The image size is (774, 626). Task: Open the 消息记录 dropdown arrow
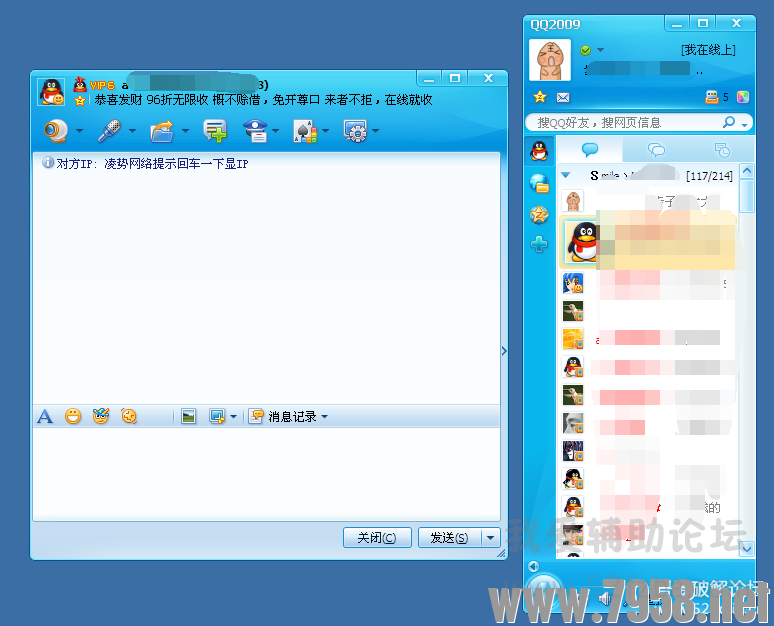tap(324, 417)
